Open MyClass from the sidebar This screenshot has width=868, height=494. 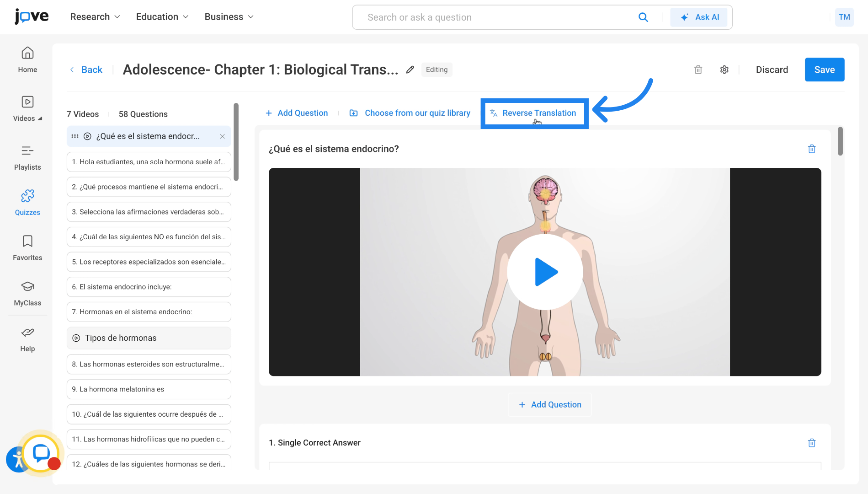tap(27, 293)
